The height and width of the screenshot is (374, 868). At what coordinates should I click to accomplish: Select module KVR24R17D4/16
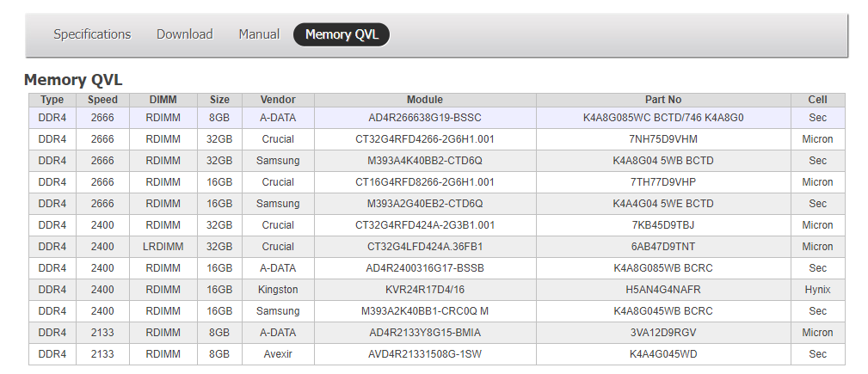tap(425, 290)
